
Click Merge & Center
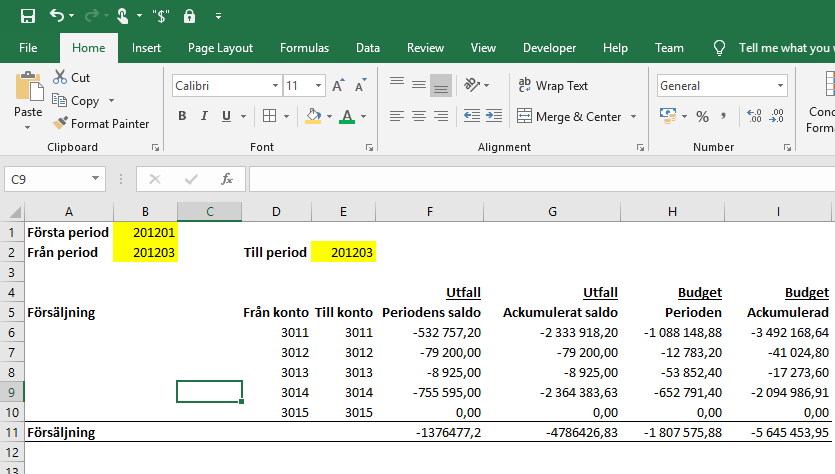coord(569,116)
